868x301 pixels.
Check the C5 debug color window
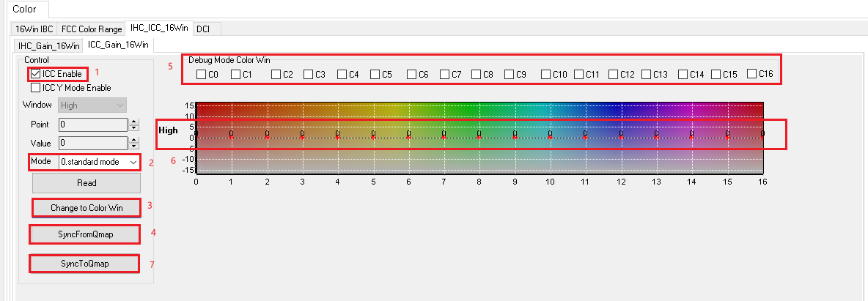(375, 74)
